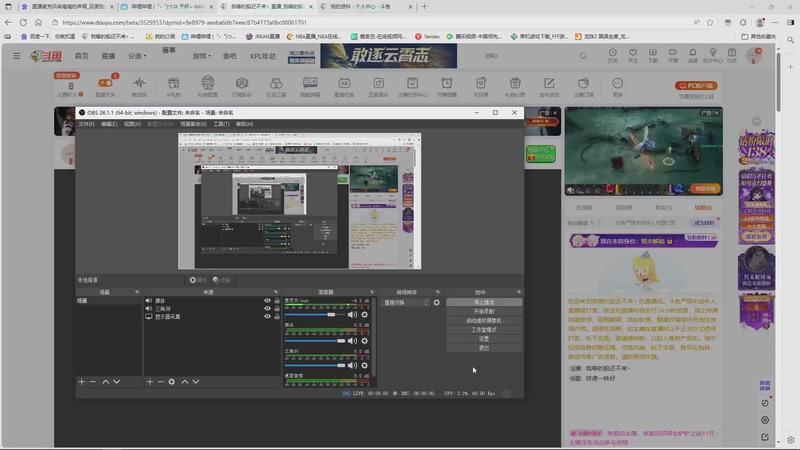Click the stop streaming button in OBS controls
This screenshot has width=800, height=450.
tap(484, 302)
